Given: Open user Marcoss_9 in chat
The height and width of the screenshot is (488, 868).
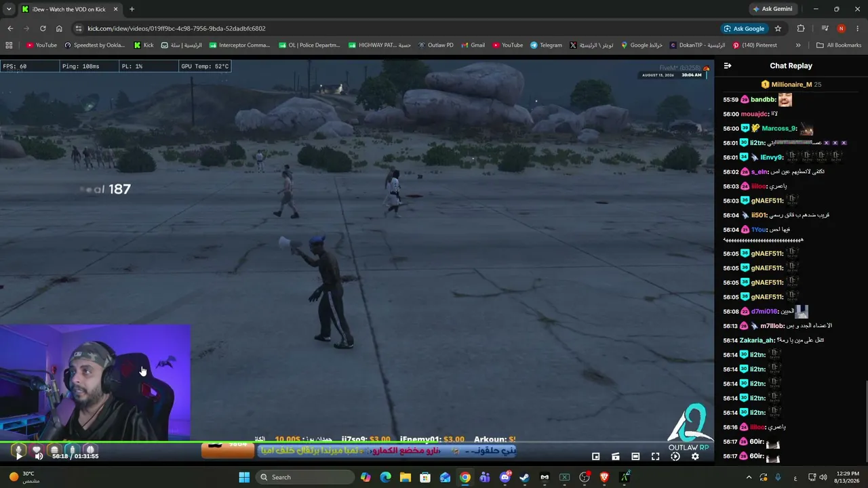Looking at the screenshot, I should (779, 128).
